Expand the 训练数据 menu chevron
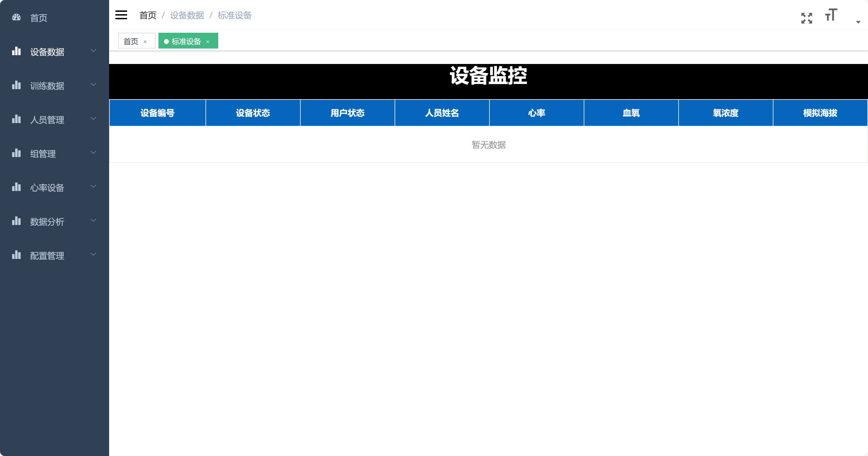Image resolution: width=868 pixels, height=456 pixels. [93, 85]
